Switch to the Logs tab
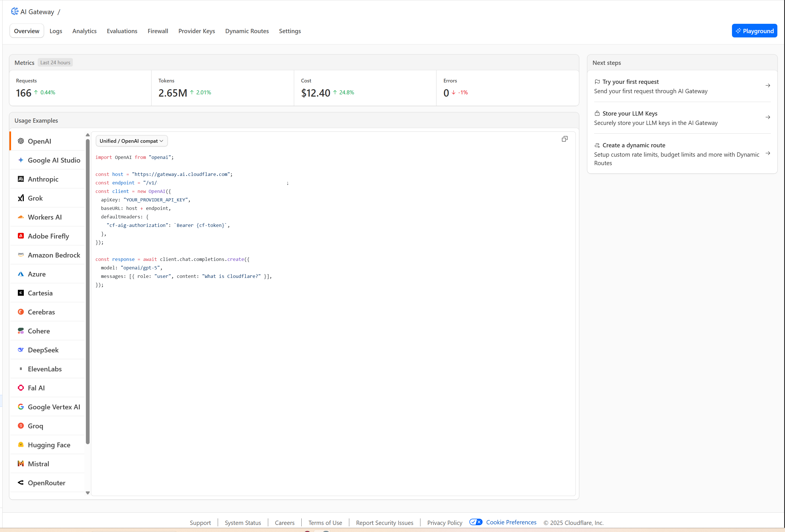This screenshot has width=785, height=532. pyautogui.click(x=56, y=31)
